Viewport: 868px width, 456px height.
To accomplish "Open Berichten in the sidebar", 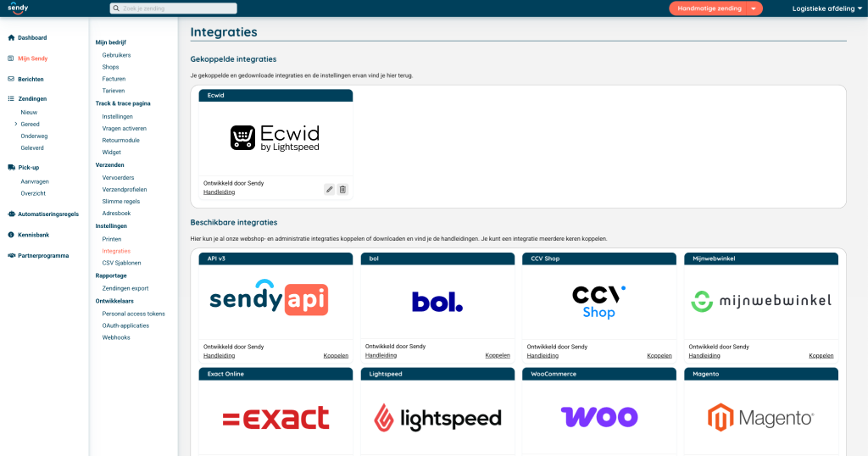I will (31, 79).
